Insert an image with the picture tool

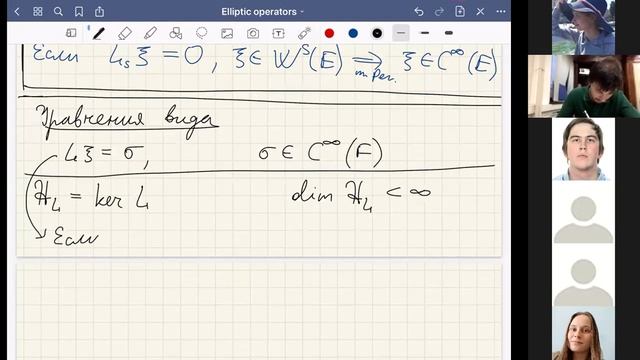click(227, 33)
